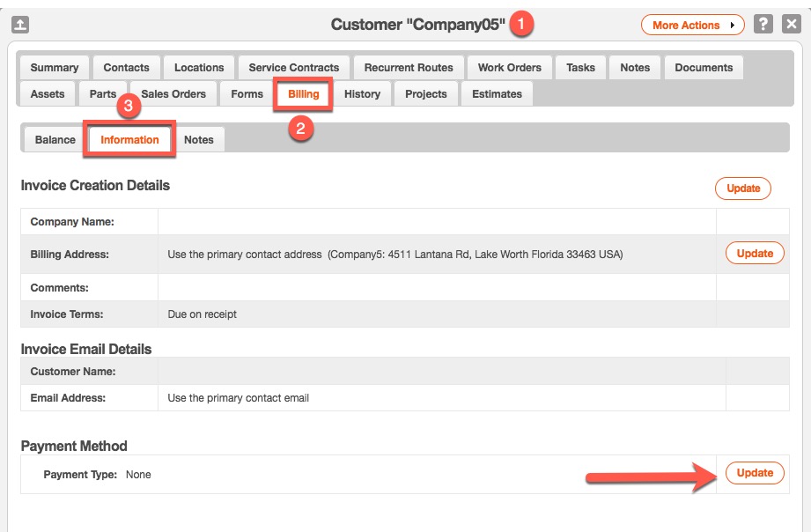Click Update next to Billing Address
Screen dimensions: 811x532
(x=754, y=253)
